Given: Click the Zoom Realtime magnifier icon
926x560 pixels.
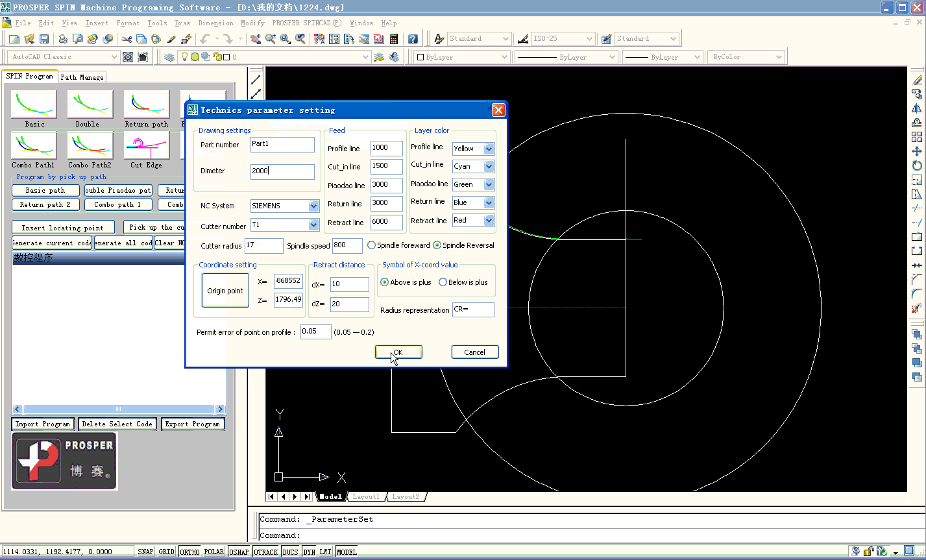Looking at the screenshot, I should pos(271,39).
